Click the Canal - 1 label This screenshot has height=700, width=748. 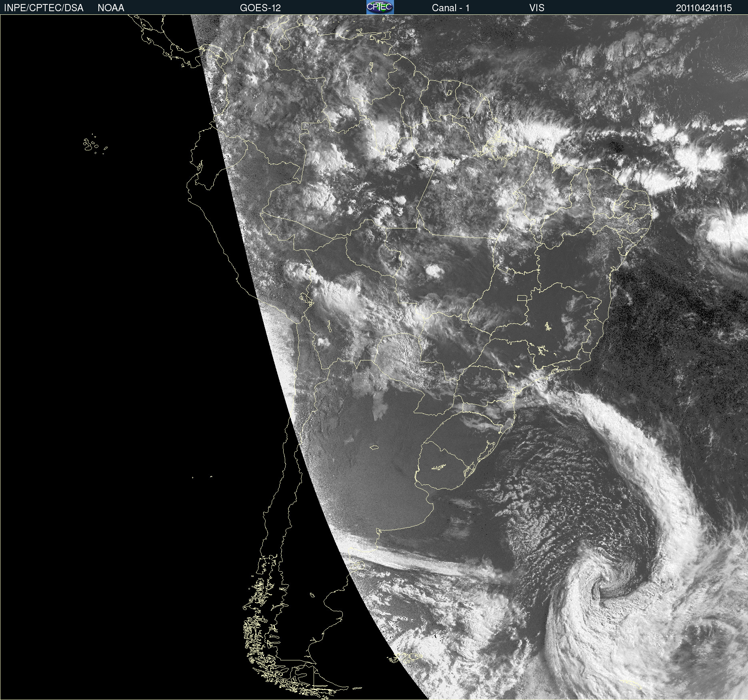451,8
